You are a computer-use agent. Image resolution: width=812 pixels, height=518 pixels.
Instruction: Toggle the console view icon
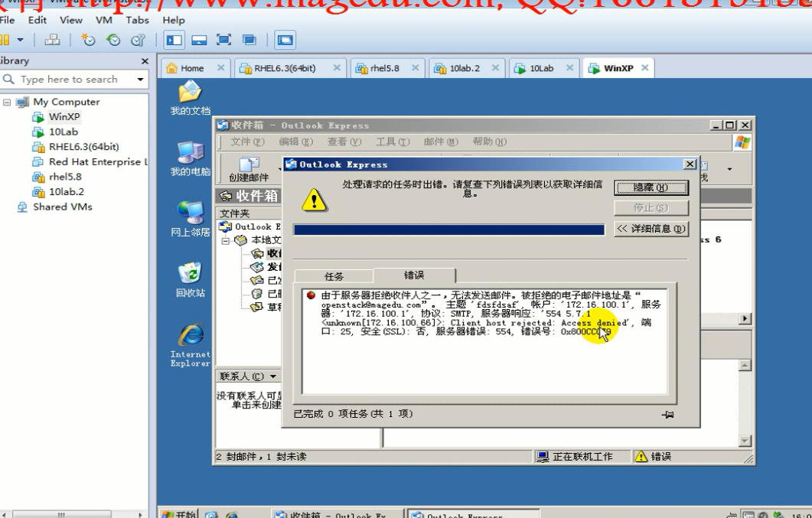pyautogui.click(x=285, y=40)
